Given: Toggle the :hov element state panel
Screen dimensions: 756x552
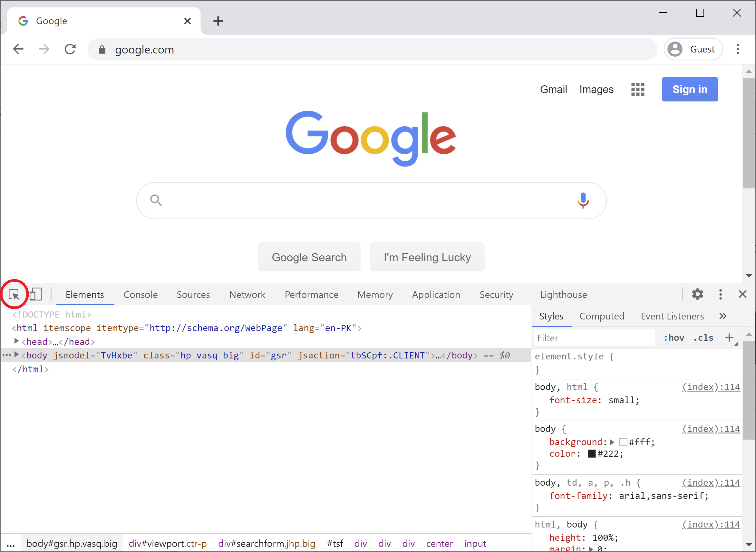Looking at the screenshot, I should coord(674,338).
